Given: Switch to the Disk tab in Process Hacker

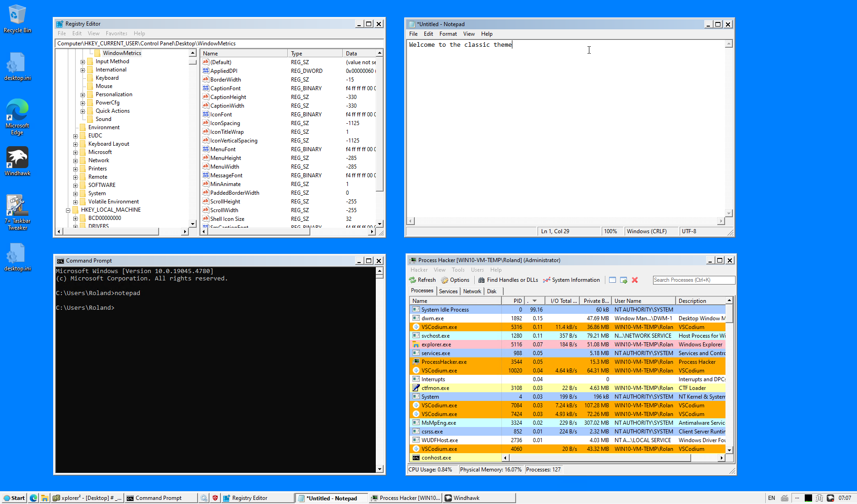Looking at the screenshot, I should 492,291.
